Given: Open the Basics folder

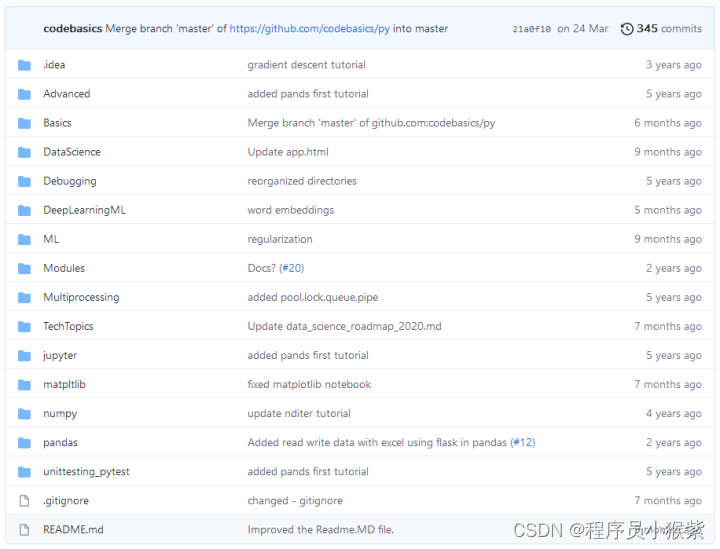Looking at the screenshot, I should [57, 123].
